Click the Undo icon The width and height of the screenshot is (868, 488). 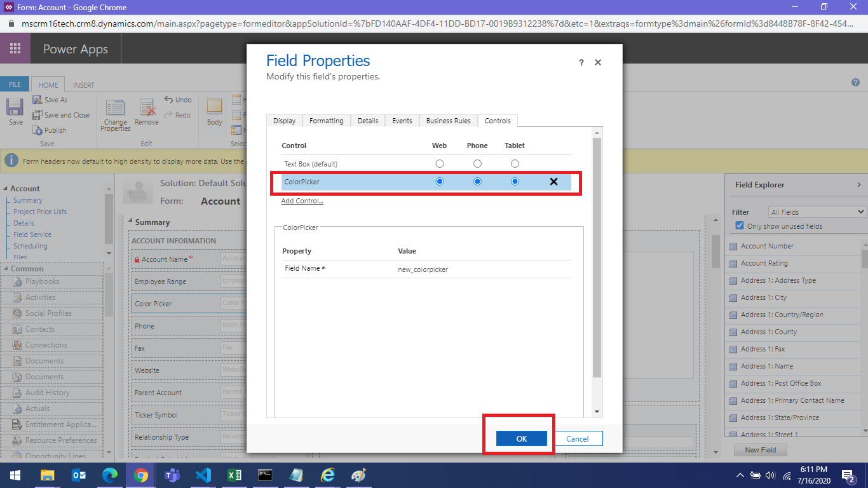(x=178, y=99)
